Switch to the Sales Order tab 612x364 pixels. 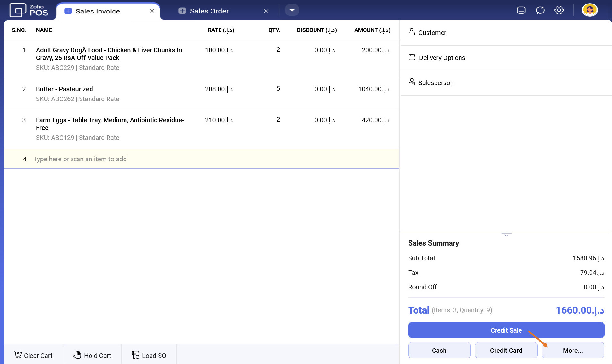tap(209, 11)
